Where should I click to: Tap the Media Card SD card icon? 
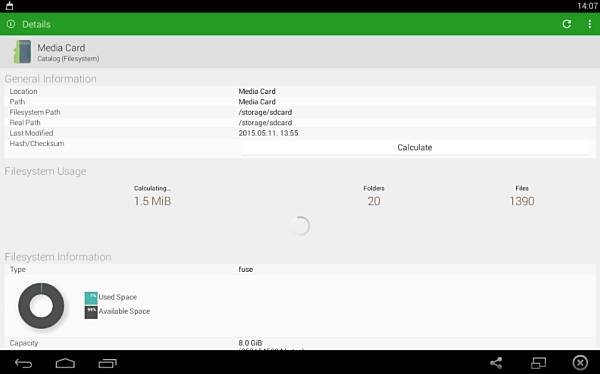tap(22, 52)
